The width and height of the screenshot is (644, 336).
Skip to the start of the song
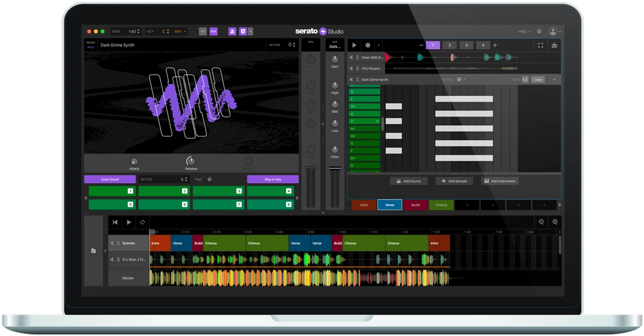(115, 222)
